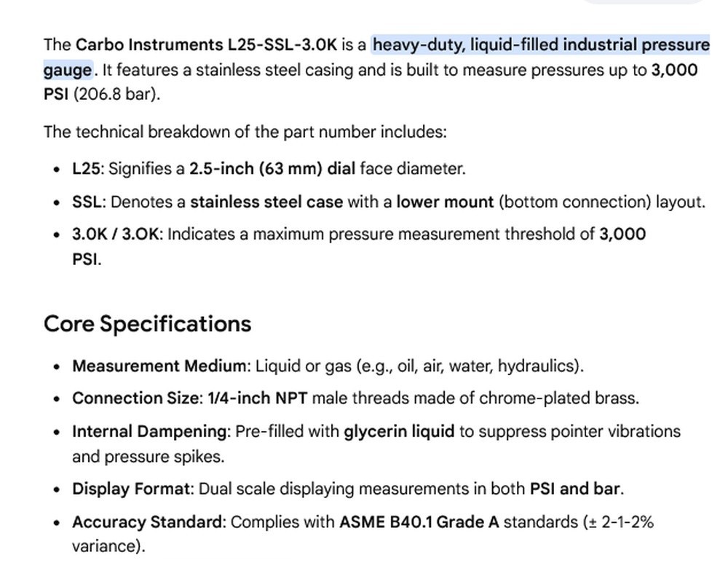Click the bold "PSI and bar" text
The height and width of the screenshot is (571, 728).
coord(575,489)
